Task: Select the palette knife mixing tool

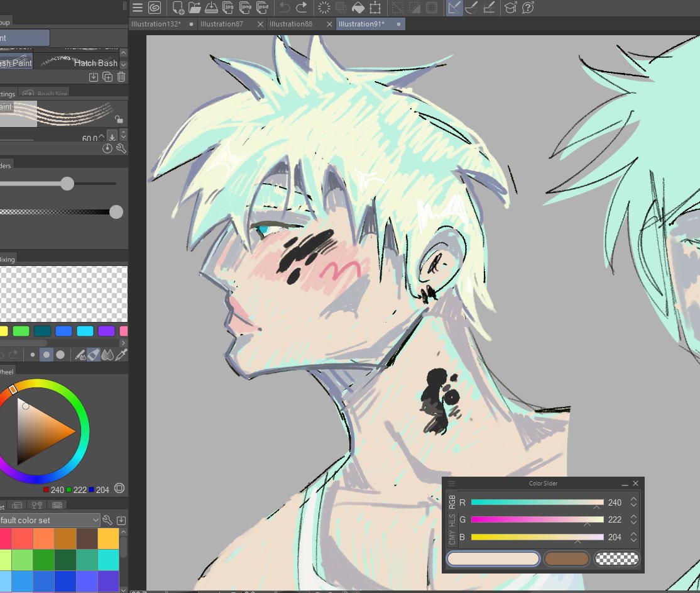Action: pyautogui.click(x=94, y=355)
